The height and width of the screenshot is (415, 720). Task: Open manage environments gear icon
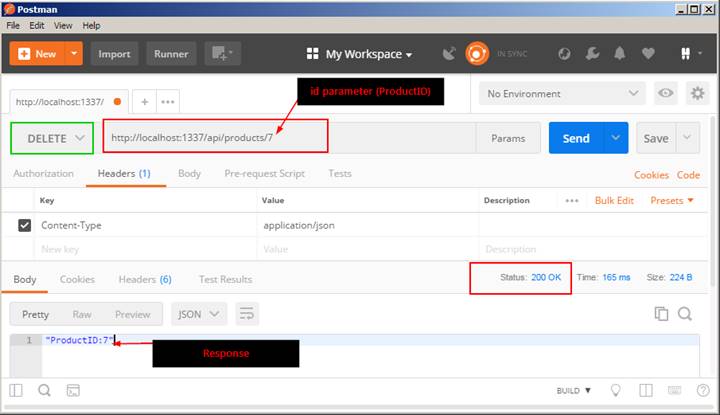(x=698, y=93)
